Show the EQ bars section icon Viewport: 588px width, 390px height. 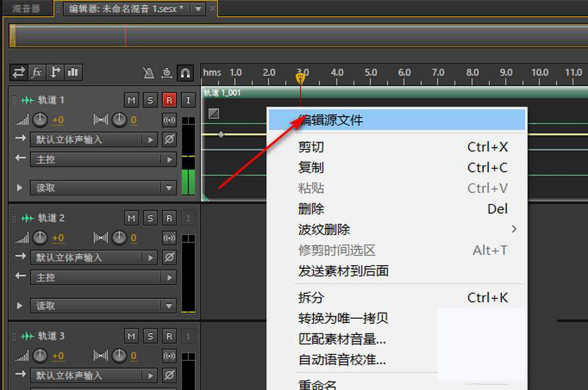[x=73, y=72]
